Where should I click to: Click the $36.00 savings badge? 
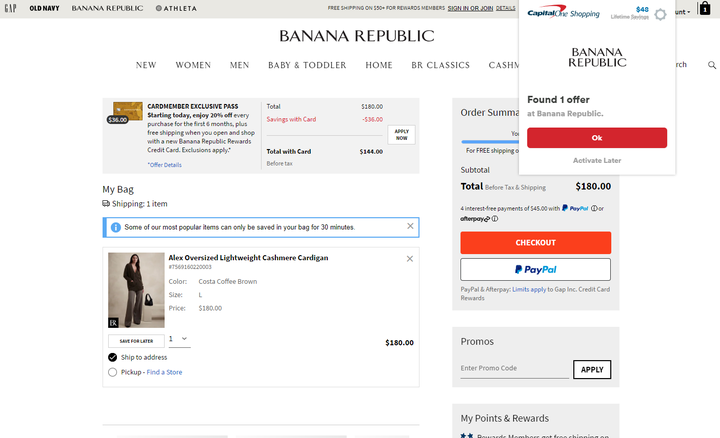[118, 120]
